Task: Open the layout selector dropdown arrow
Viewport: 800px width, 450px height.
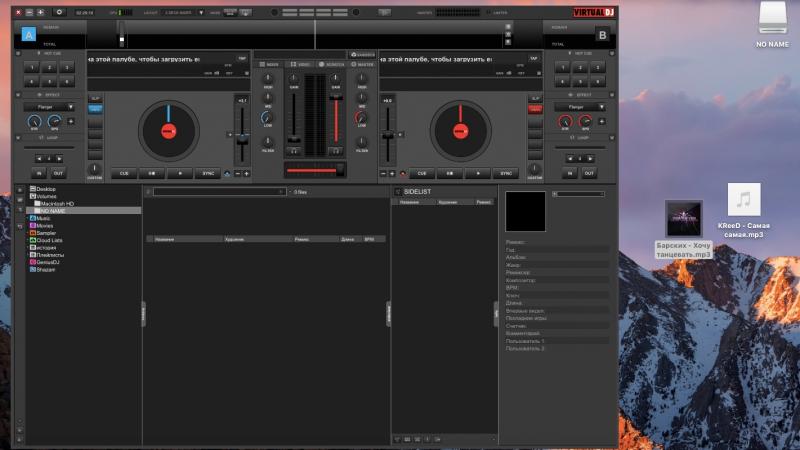Action: pyautogui.click(x=201, y=12)
